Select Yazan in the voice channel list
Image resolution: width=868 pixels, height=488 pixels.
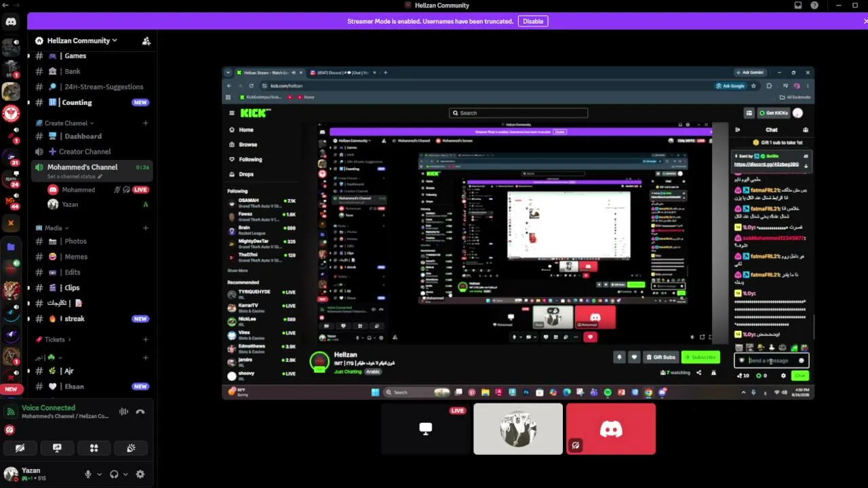click(x=98, y=205)
